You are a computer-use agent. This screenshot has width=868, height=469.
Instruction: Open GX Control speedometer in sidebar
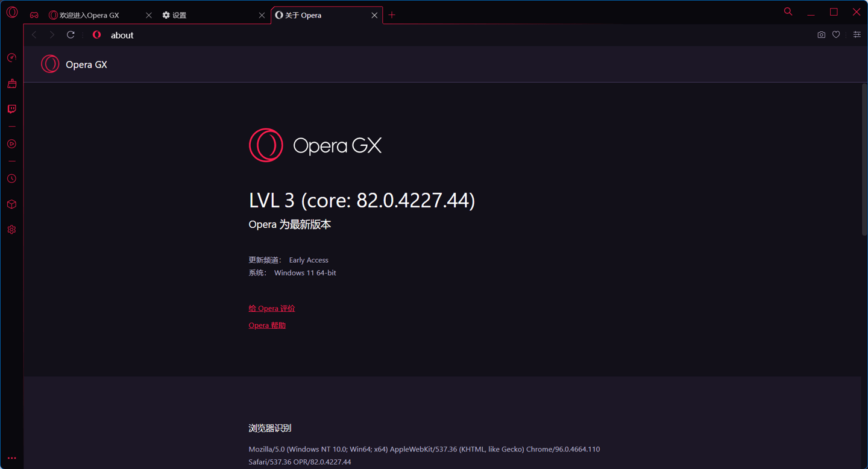click(x=11, y=58)
